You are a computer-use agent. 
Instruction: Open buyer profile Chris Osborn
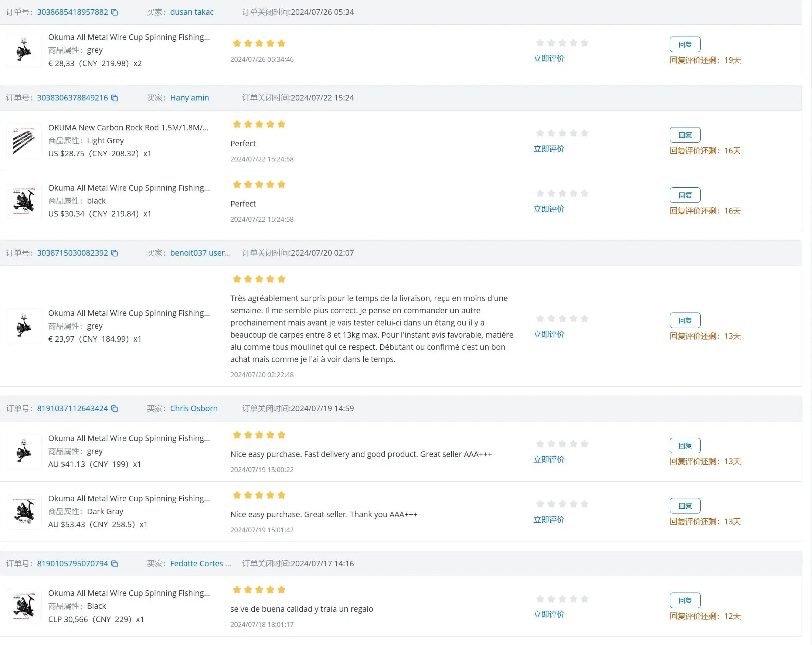(194, 409)
